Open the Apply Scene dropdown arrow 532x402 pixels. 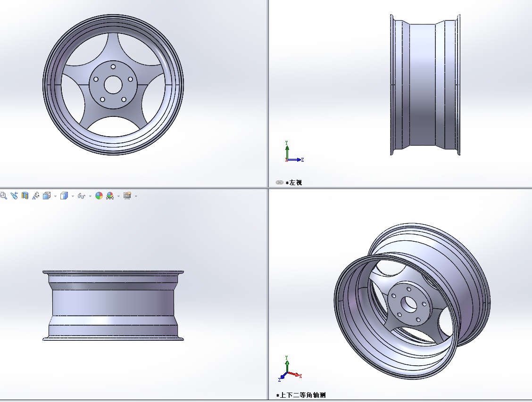point(118,196)
